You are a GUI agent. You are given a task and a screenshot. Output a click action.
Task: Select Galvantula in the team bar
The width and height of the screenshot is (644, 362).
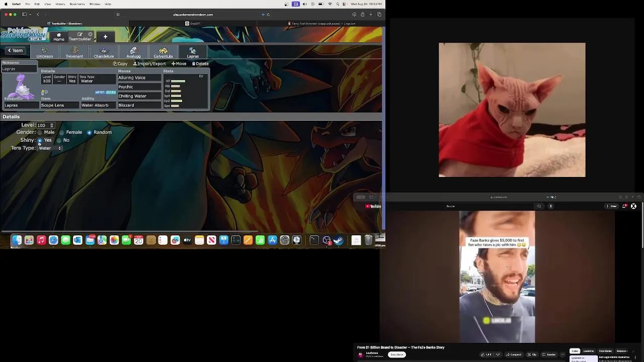(163, 52)
